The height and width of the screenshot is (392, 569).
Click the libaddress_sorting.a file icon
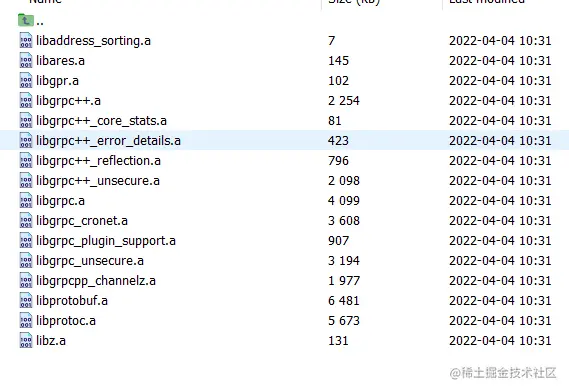point(26,40)
